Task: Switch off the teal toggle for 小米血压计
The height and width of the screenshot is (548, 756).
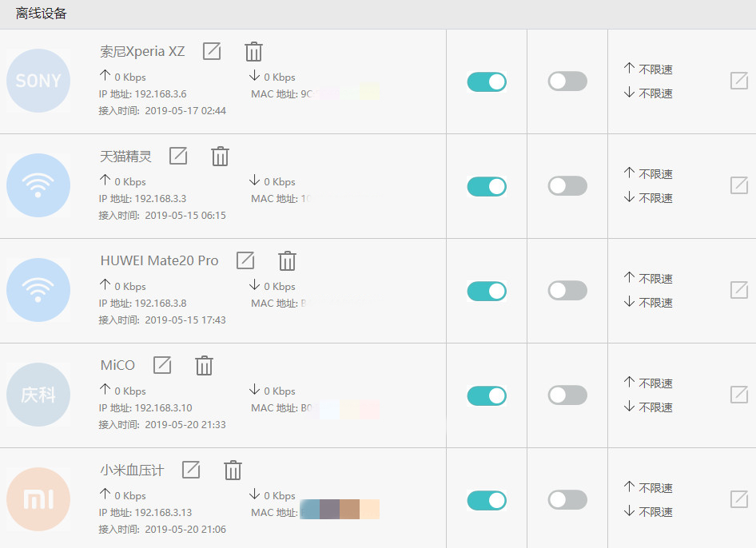Action: 487,500
